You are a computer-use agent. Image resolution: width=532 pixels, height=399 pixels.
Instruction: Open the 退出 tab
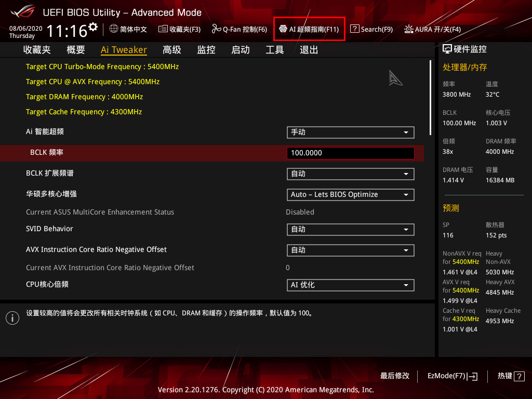309,50
